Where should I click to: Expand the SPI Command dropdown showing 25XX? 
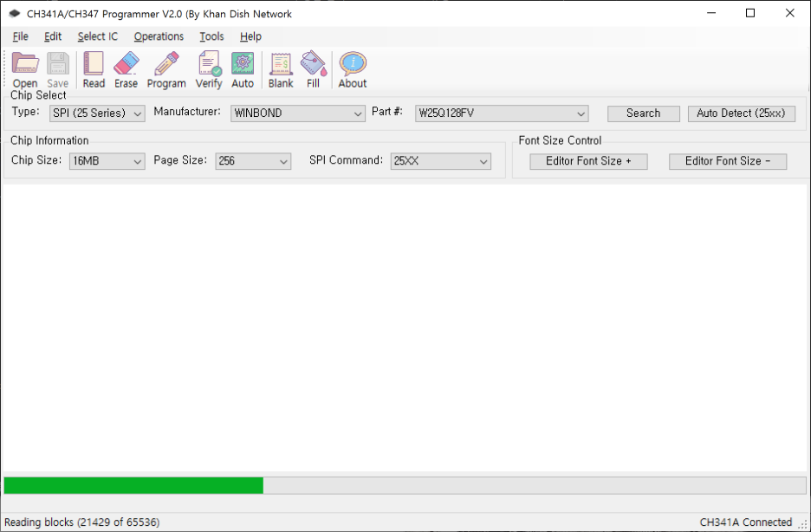pos(441,161)
